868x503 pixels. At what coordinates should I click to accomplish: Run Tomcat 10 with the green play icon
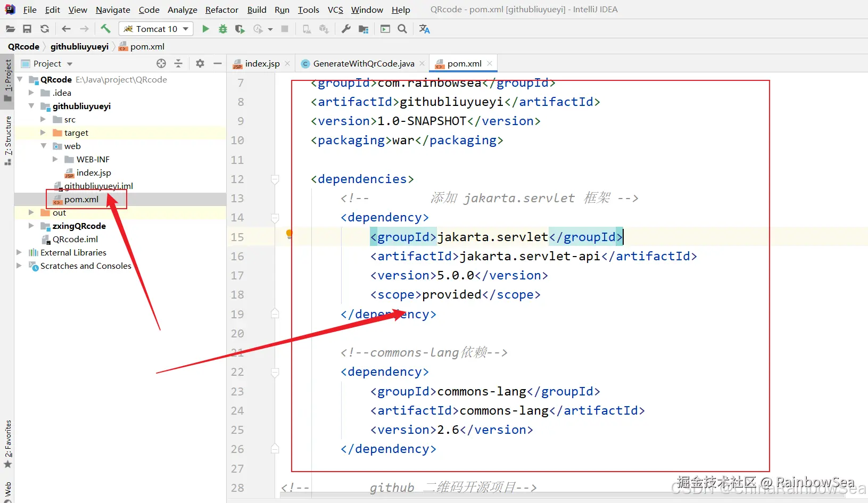pyautogui.click(x=205, y=29)
